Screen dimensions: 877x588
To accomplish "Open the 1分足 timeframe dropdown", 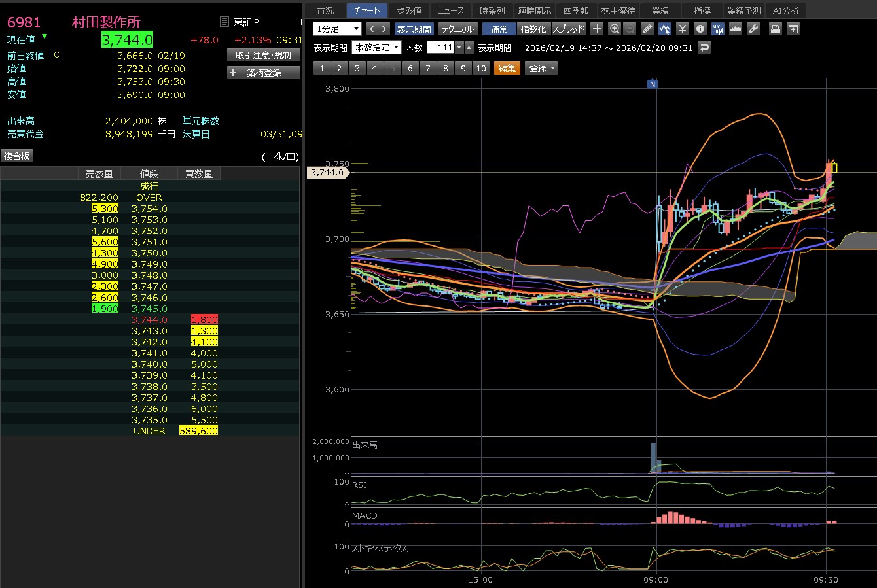I will click(337, 29).
